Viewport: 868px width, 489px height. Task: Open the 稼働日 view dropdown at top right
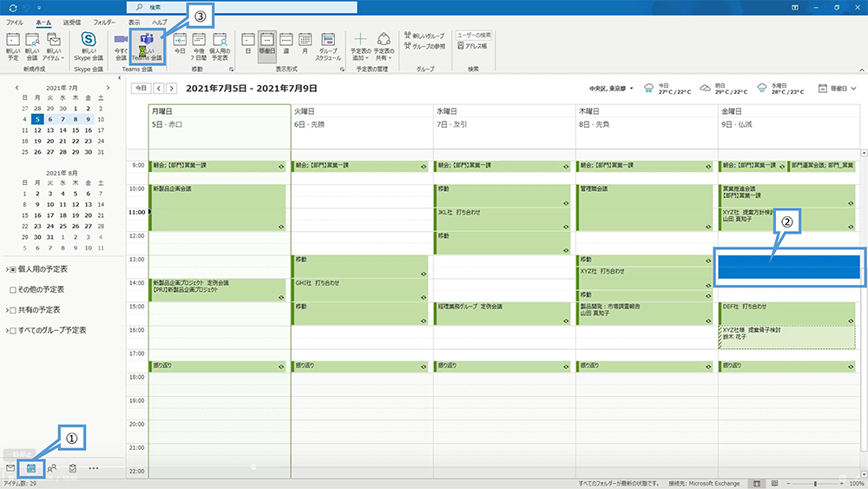(x=838, y=89)
